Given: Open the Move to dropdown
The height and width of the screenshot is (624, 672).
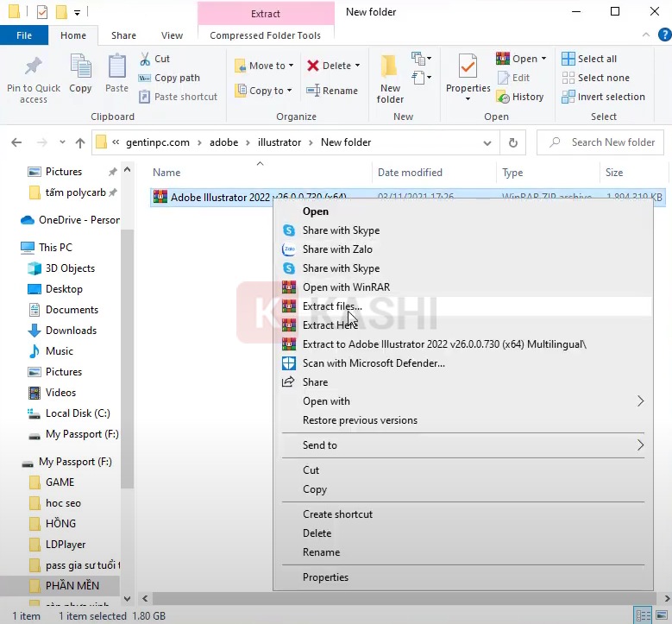Looking at the screenshot, I should click(x=264, y=66).
